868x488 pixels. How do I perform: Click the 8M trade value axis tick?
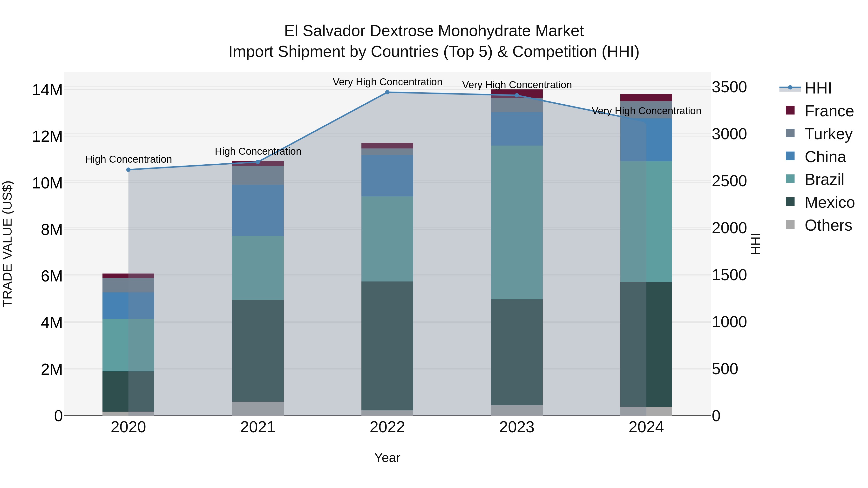point(52,230)
